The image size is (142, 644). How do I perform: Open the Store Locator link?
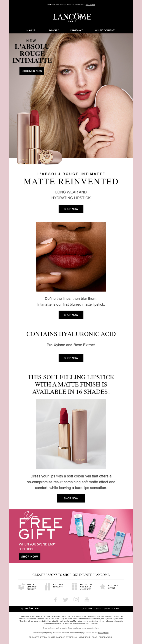(x=111, y=608)
